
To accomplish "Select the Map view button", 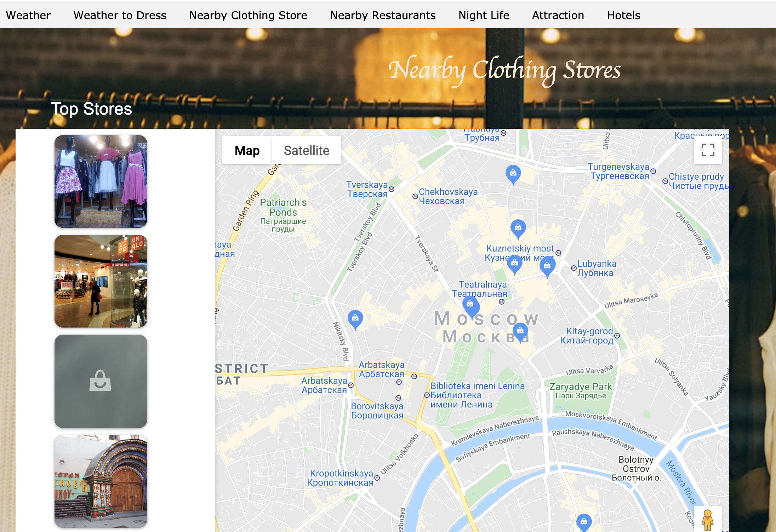I will point(247,150).
